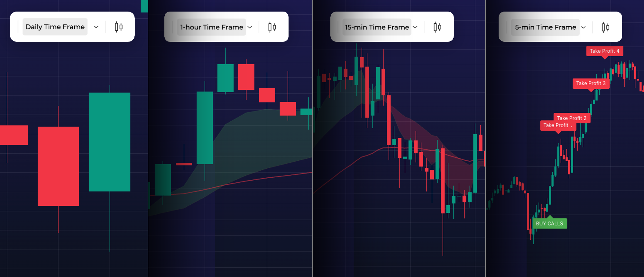
Task: Select the 1-hour Time Frame label
Action: coord(211,27)
